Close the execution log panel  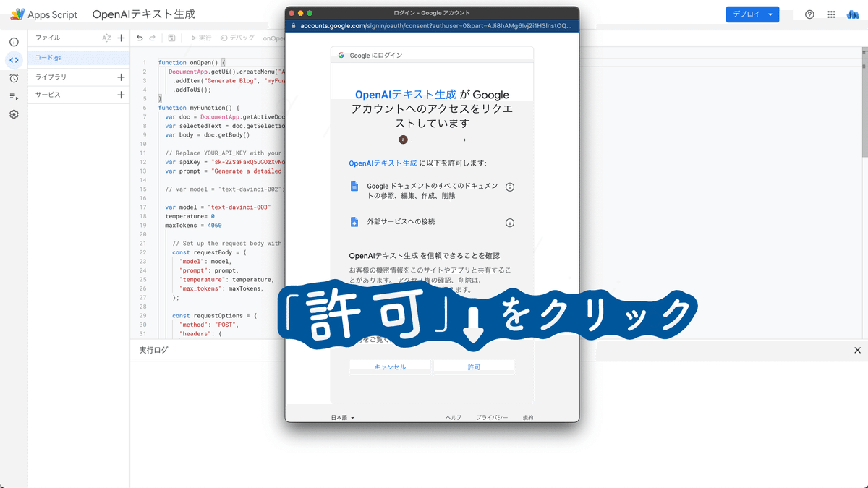pos(857,350)
